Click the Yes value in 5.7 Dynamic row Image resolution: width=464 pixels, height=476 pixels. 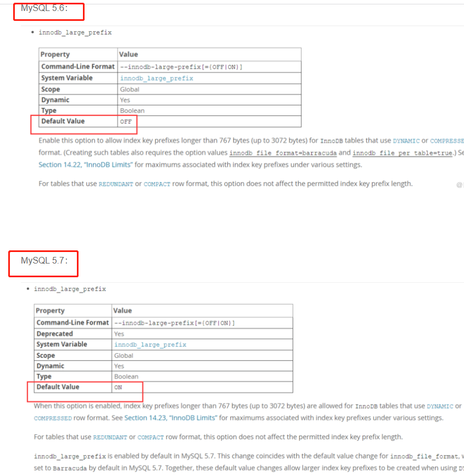coord(119,366)
